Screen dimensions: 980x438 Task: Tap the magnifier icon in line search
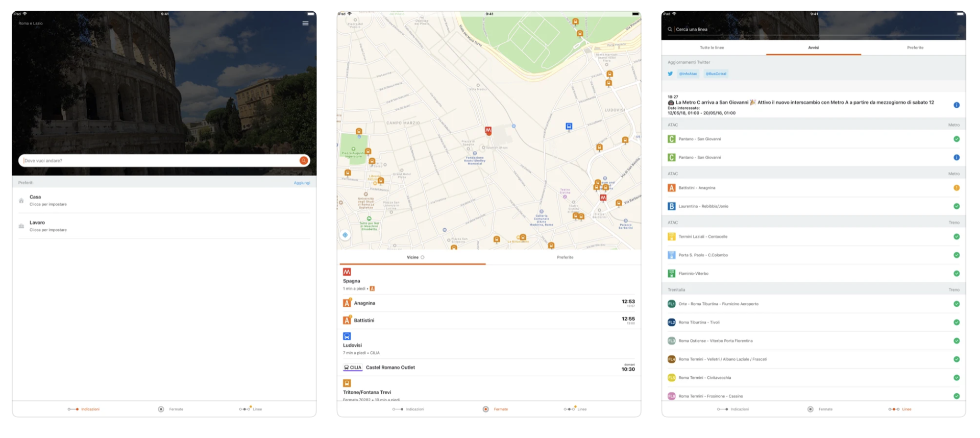pyautogui.click(x=670, y=30)
